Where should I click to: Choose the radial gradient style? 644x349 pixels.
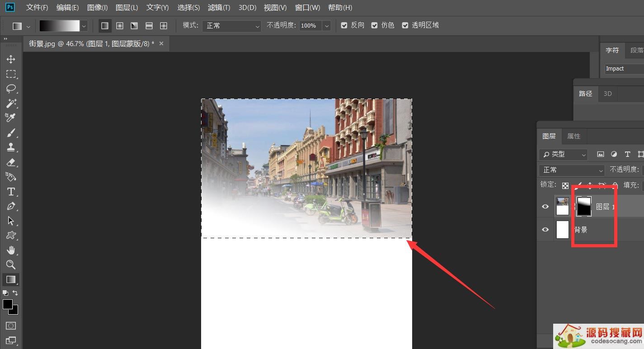(120, 26)
